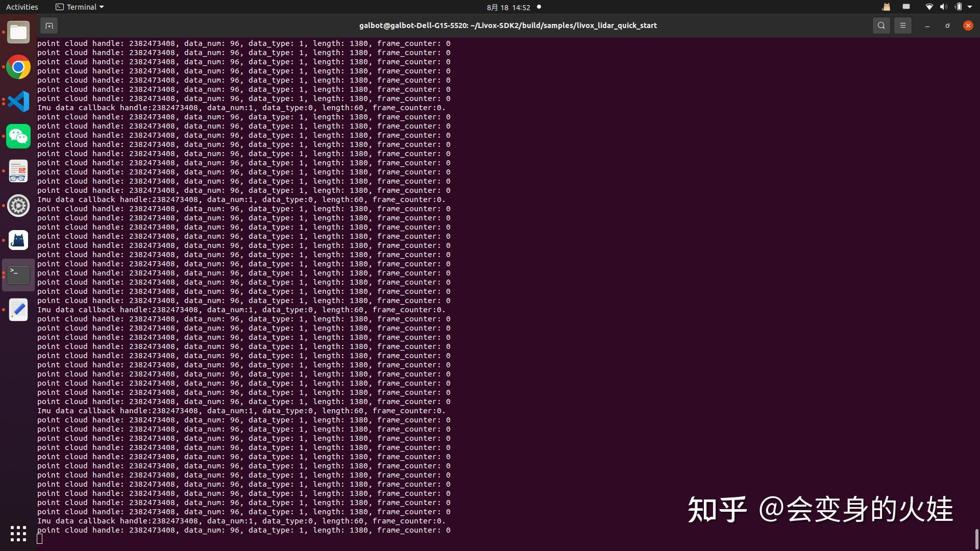This screenshot has height=551, width=980.
Task: Open WPS Office from the dock
Action: 18,171
